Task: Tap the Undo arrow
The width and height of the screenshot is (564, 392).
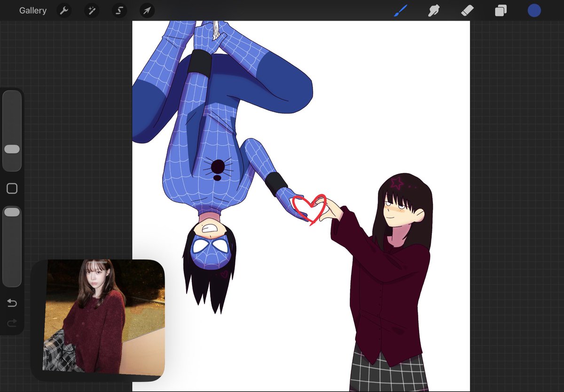Action: (x=12, y=303)
